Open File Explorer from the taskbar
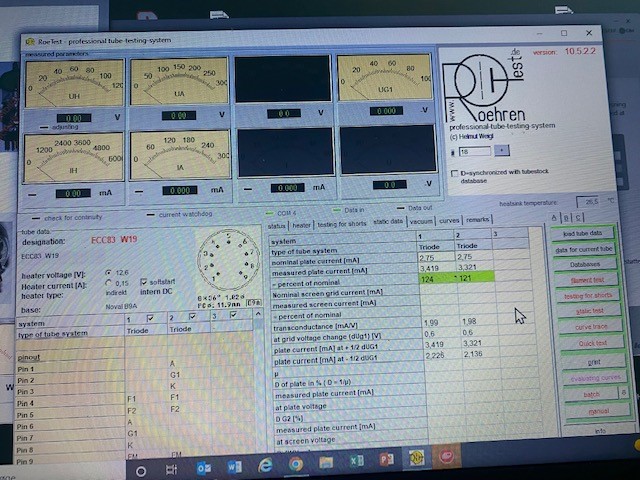The width and height of the screenshot is (640, 480). tap(326, 462)
